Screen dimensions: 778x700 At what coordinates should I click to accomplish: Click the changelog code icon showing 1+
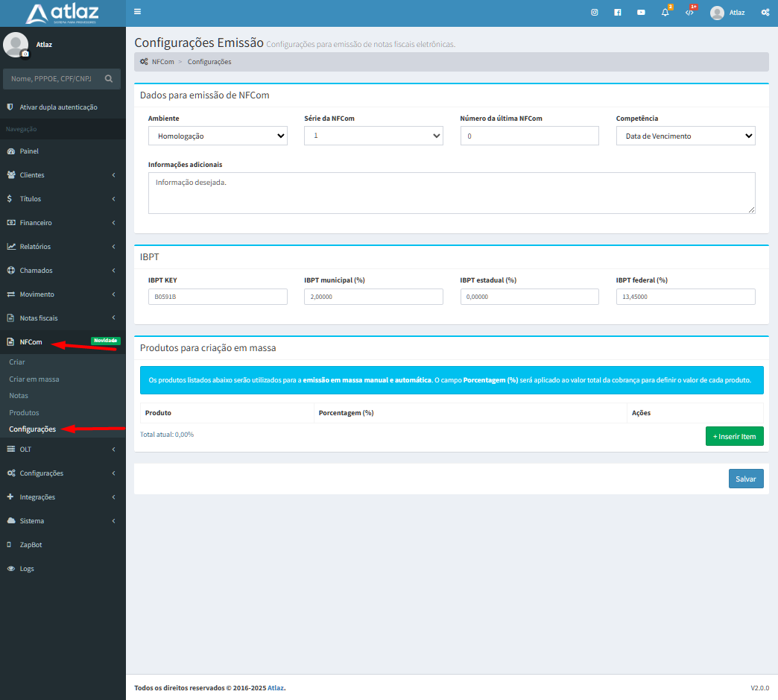pos(688,13)
